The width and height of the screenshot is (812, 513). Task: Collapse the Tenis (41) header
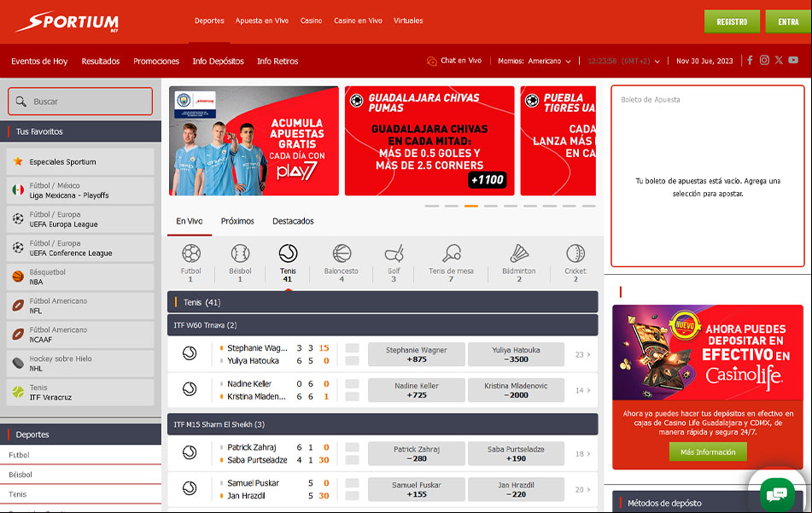point(383,302)
